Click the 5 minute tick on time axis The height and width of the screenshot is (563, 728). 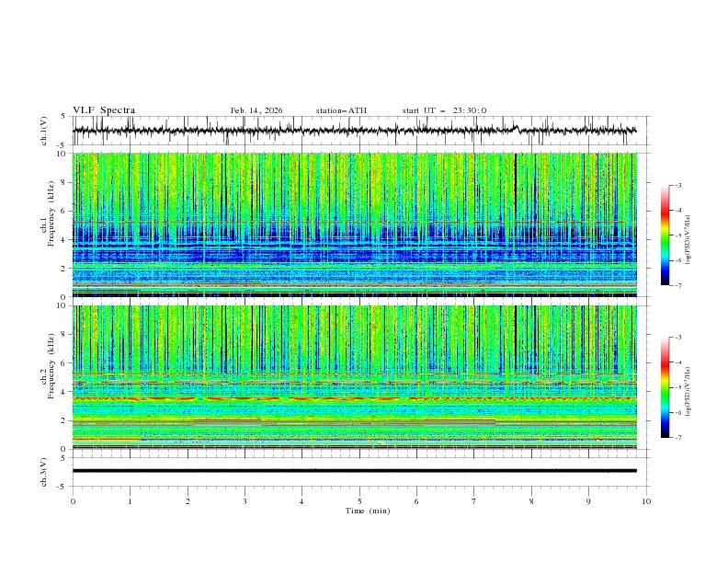[x=359, y=501]
